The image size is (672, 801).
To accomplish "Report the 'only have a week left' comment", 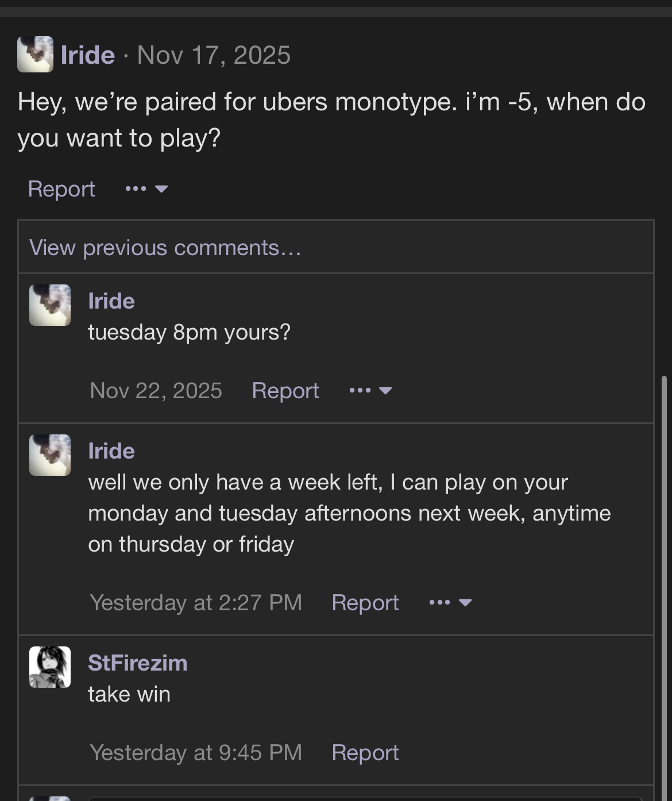I will click(365, 603).
